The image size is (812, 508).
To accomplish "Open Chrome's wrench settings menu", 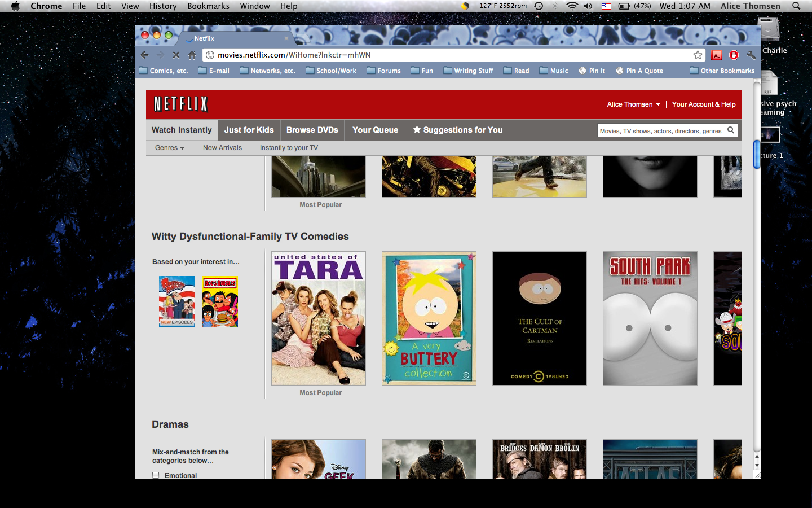I will click(x=751, y=55).
